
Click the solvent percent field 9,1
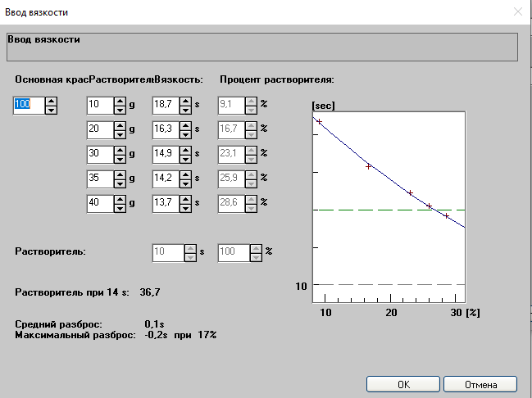(231, 106)
